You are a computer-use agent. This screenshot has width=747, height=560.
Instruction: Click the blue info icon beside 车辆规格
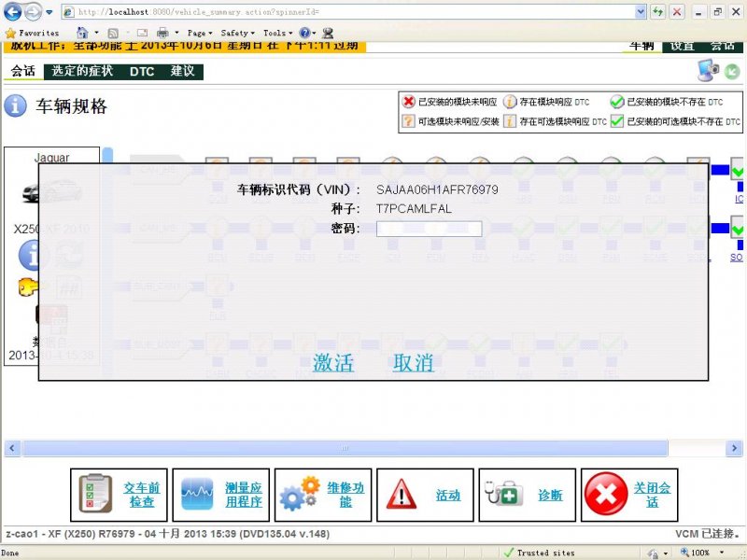(15, 105)
